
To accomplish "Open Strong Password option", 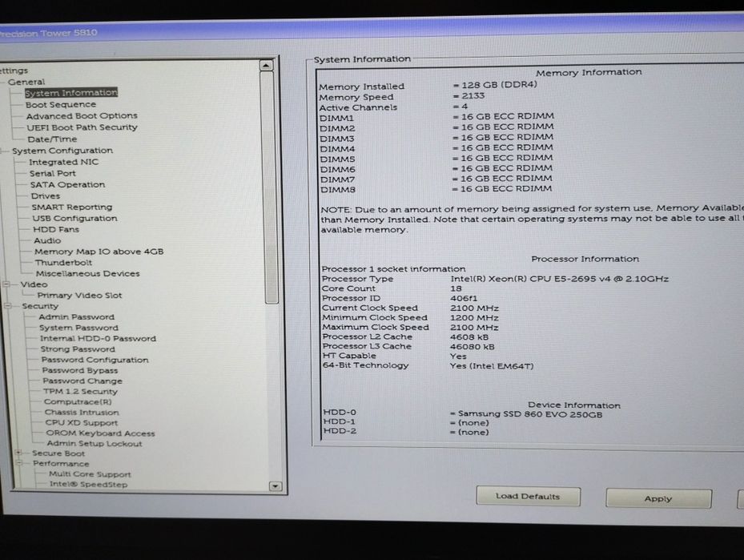I will point(78,349).
